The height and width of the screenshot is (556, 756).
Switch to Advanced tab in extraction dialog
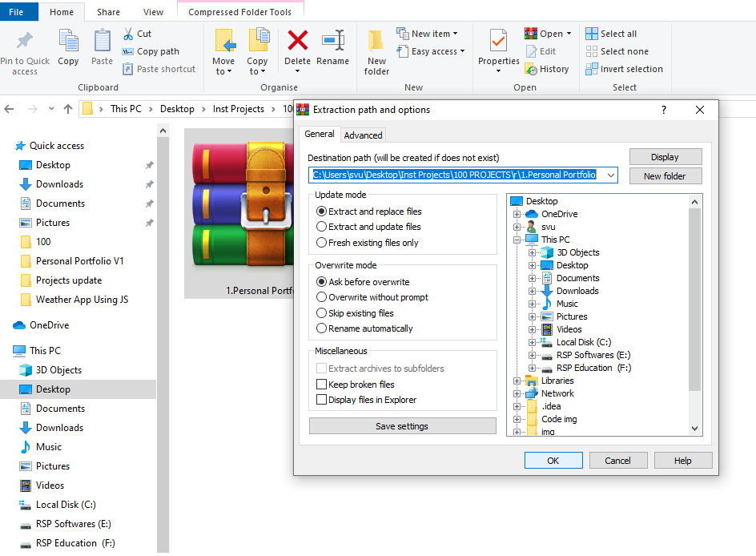tap(363, 135)
